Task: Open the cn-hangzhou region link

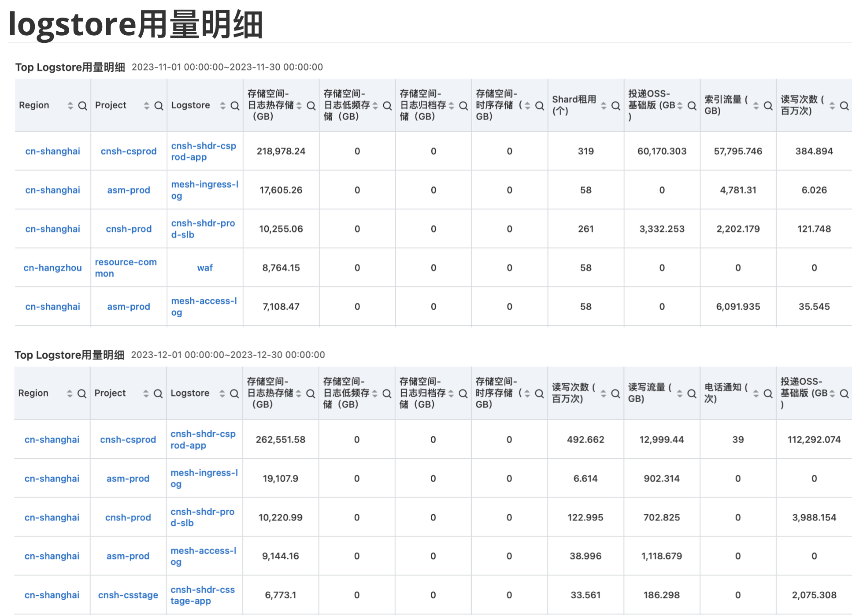Action: (x=52, y=267)
